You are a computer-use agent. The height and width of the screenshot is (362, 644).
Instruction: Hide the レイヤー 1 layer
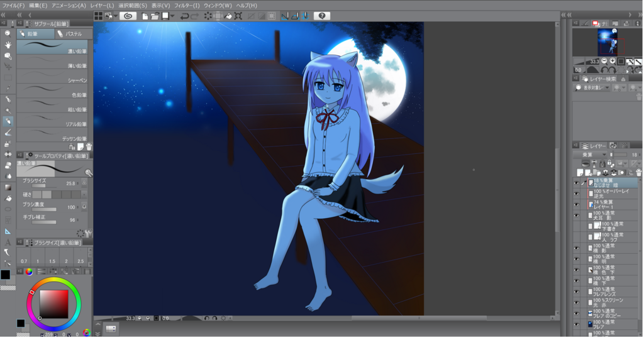pyautogui.click(x=576, y=204)
